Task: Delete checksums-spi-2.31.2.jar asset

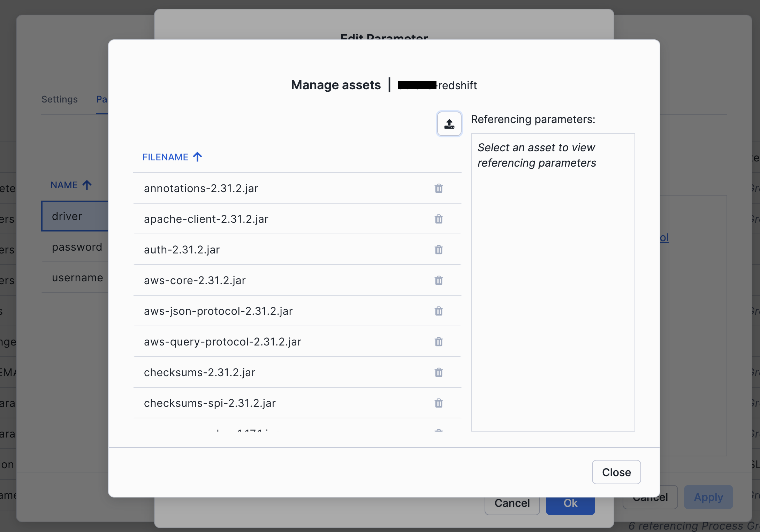Action: (439, 403)
